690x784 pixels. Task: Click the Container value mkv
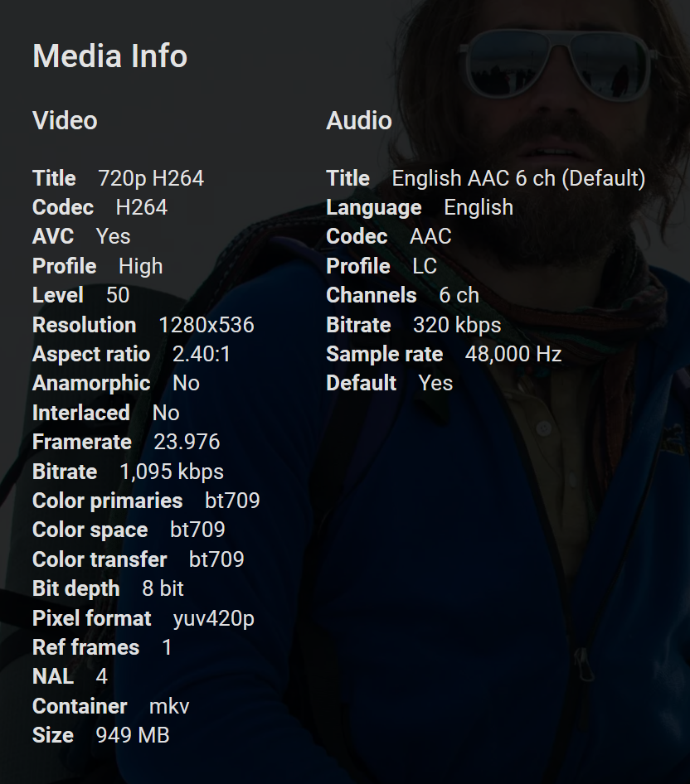click(169, 706)
